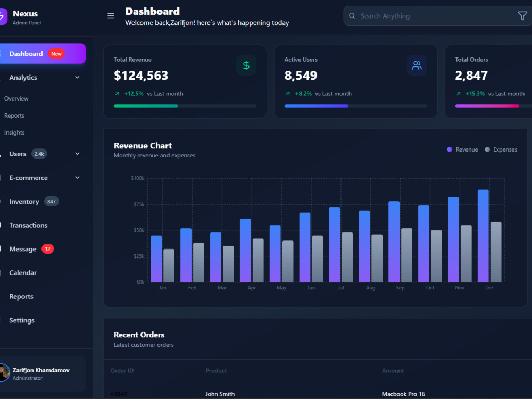532x399 pixels.
Task: Open the Users menu item
Action: pyautogui.click(x=43, y=154)
